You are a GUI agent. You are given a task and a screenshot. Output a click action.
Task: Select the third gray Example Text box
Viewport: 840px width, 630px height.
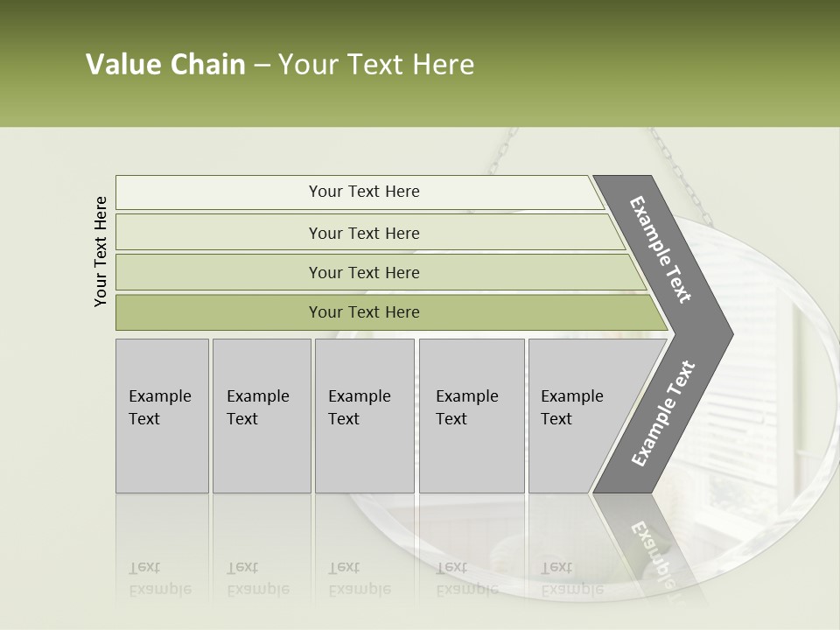coord(364,416)
